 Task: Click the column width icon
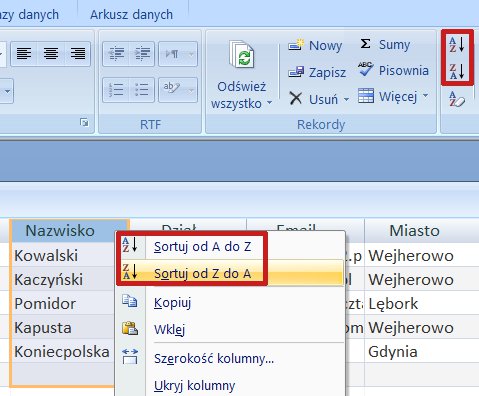tap(130, 356)
